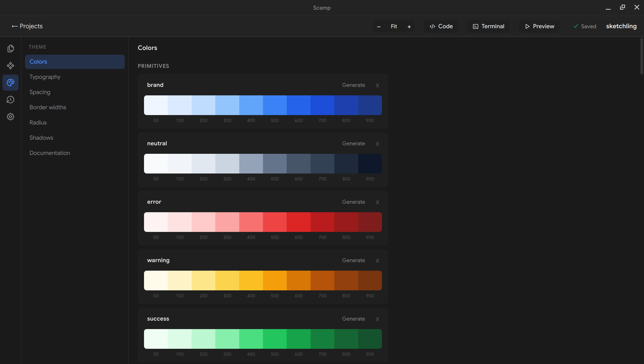This screenshot has width=644, height=364.
Task: Open the settings gear icon
Action: click(11, 116)
